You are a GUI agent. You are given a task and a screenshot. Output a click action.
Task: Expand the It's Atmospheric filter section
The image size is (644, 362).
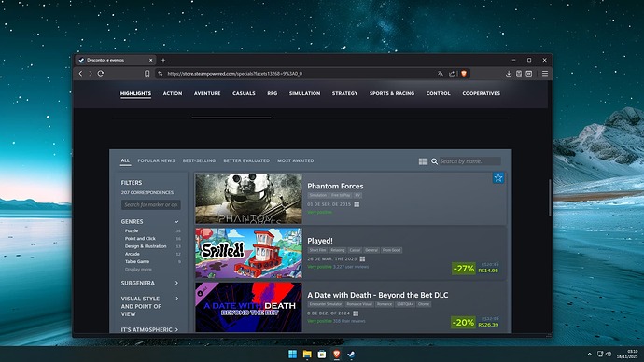click(x=176, y=329)
